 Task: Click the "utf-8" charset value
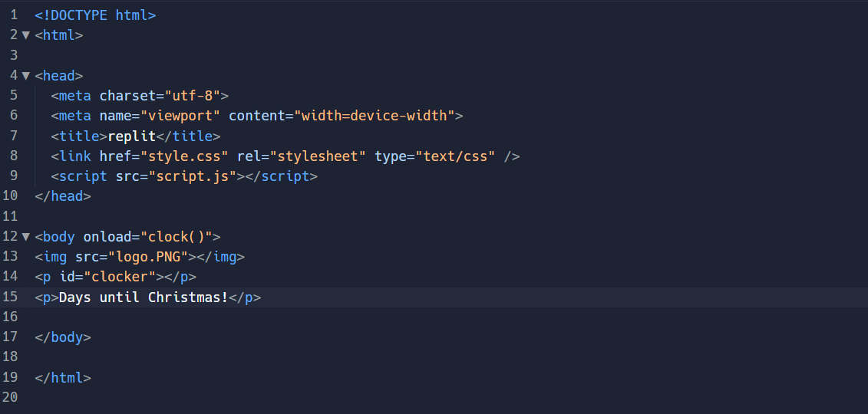[x=192, y=96]
